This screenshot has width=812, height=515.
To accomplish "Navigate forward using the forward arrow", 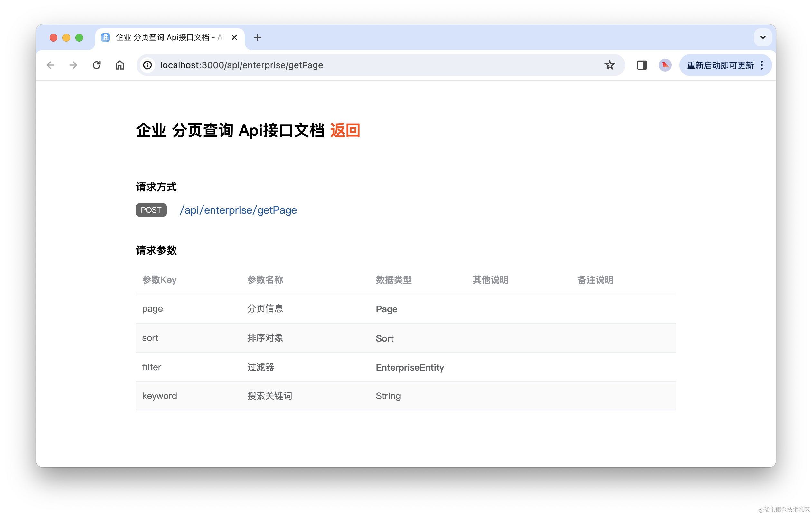I will [x=73, y=65].
